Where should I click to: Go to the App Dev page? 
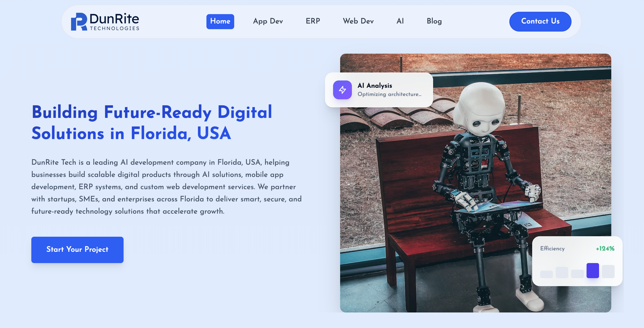(x=268, y=21)
